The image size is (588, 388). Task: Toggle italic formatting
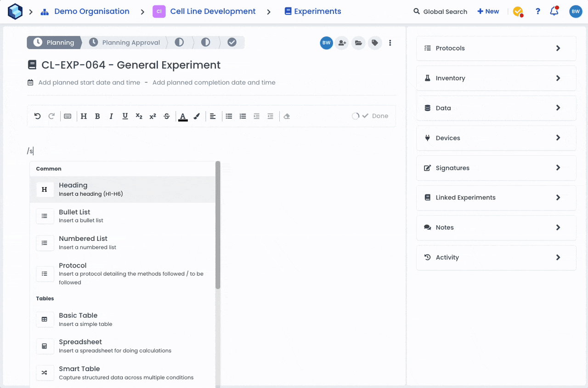[x=111, y=116]
